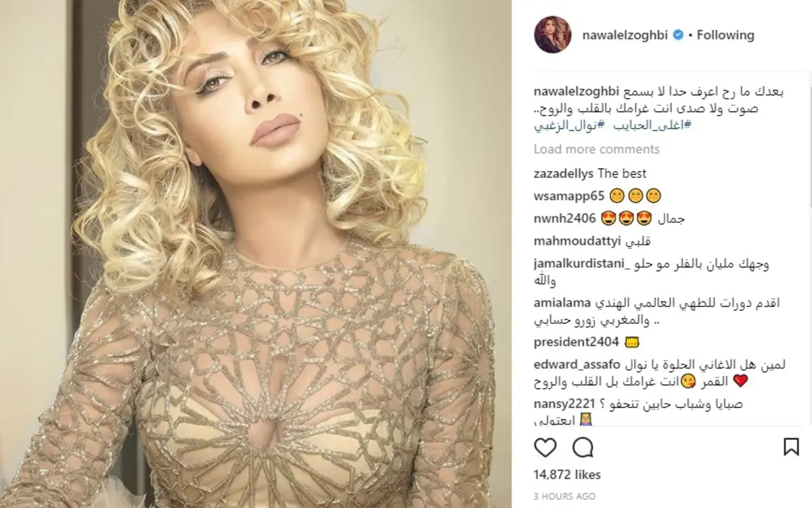Like the post with the heart icon
Screen dimensions: 812x508
[x=545, y=448]
